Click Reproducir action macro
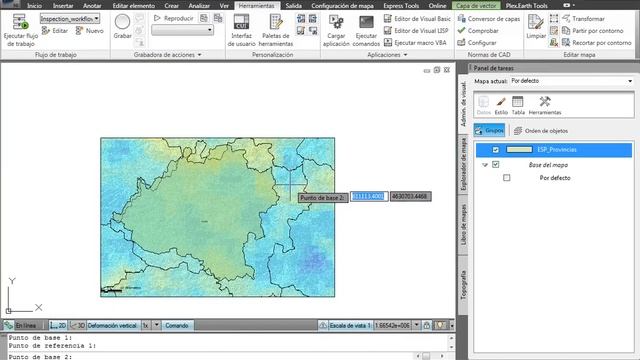This screenshot has width=640, height=360. click(173, 18)
